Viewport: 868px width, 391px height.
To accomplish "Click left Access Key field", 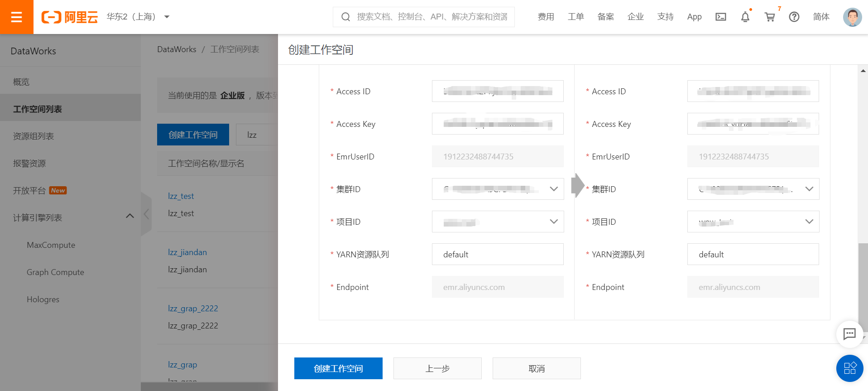I will pyautogui.click(x=498, y=124).
